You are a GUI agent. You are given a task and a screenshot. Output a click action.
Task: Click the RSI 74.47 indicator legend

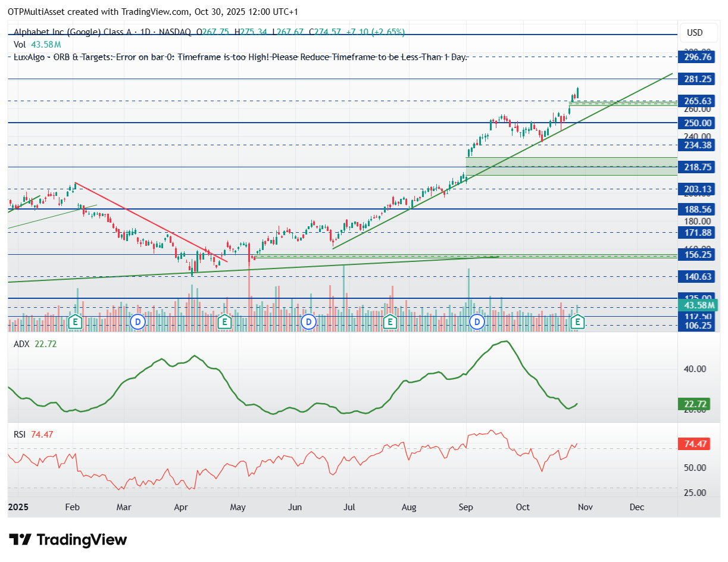pyautogui.click(x=33, y=435)
